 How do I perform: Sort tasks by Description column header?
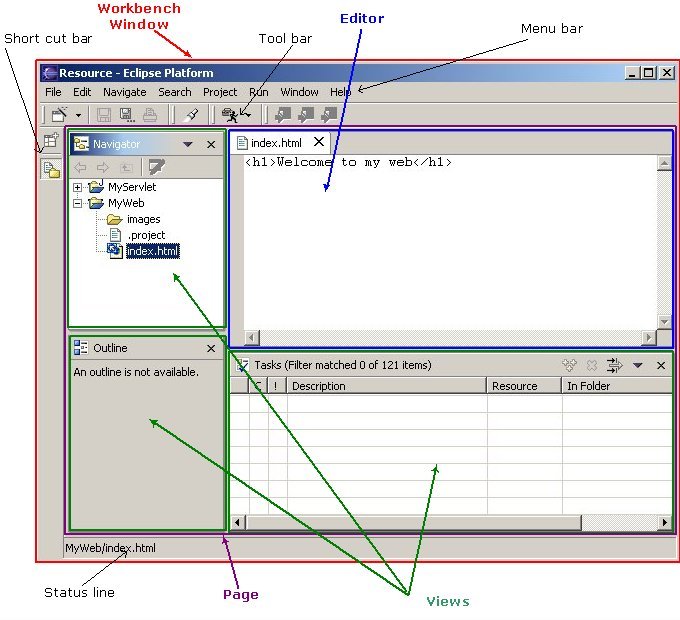point(386,386)
